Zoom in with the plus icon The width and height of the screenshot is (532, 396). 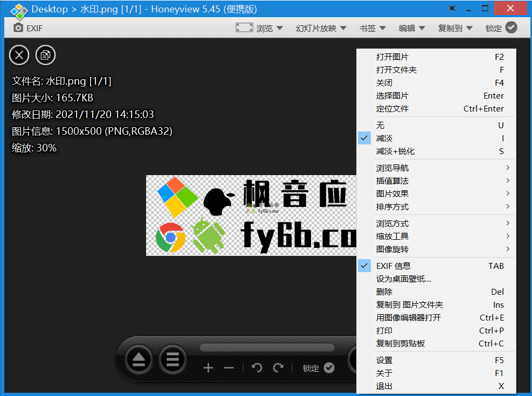click(208, 368)
